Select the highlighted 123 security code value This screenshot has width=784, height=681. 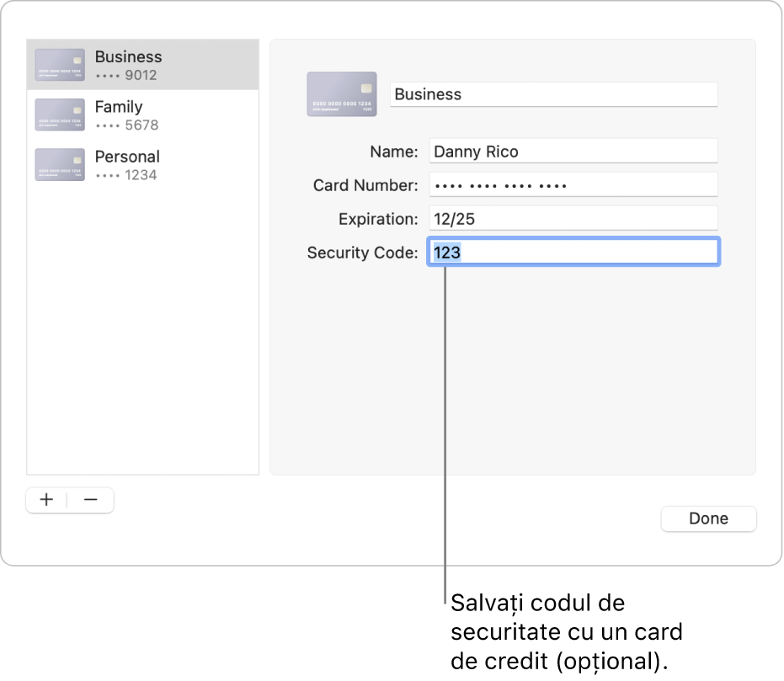(447, 252)
